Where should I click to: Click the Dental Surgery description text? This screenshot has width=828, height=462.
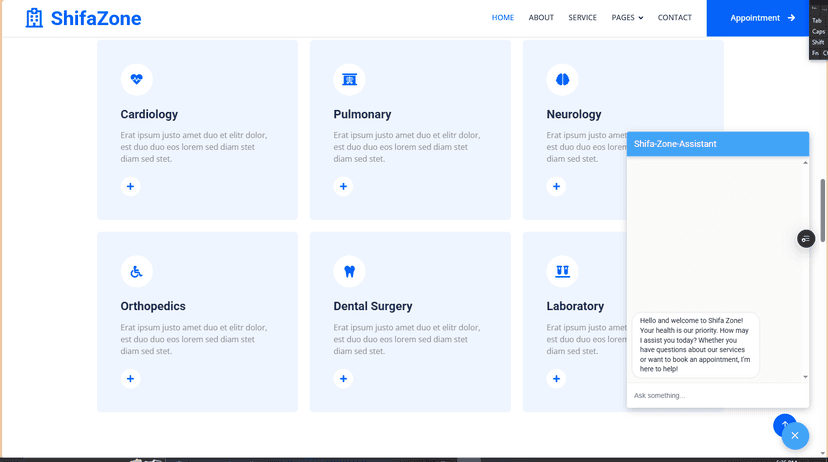[407, 339]
